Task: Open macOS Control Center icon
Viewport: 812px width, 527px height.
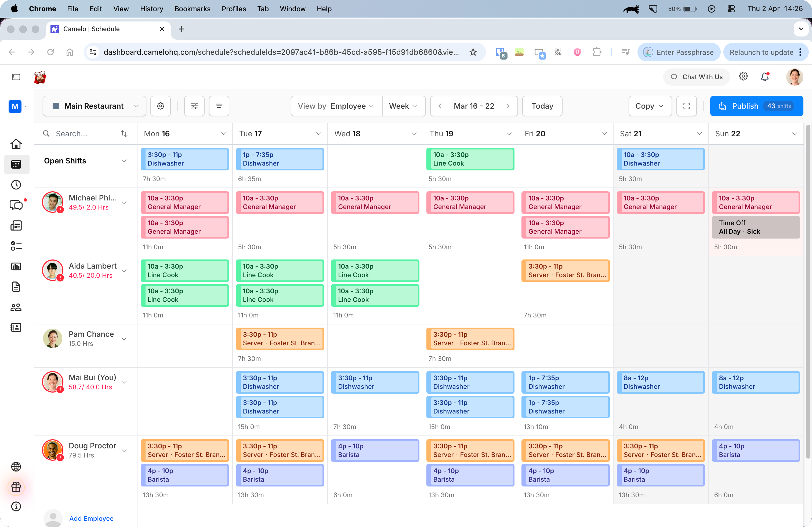Action: point(731,9)
